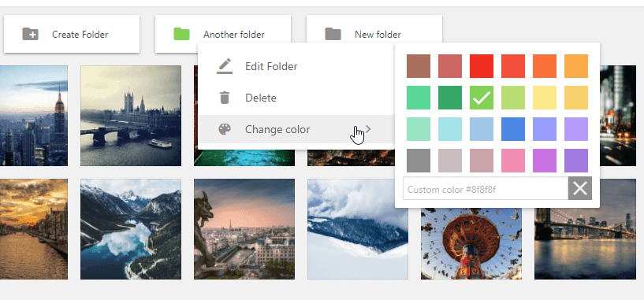644x300 pixels.
Task: Open the swing carousel ride photo
Action: click(x=471, y=244)
